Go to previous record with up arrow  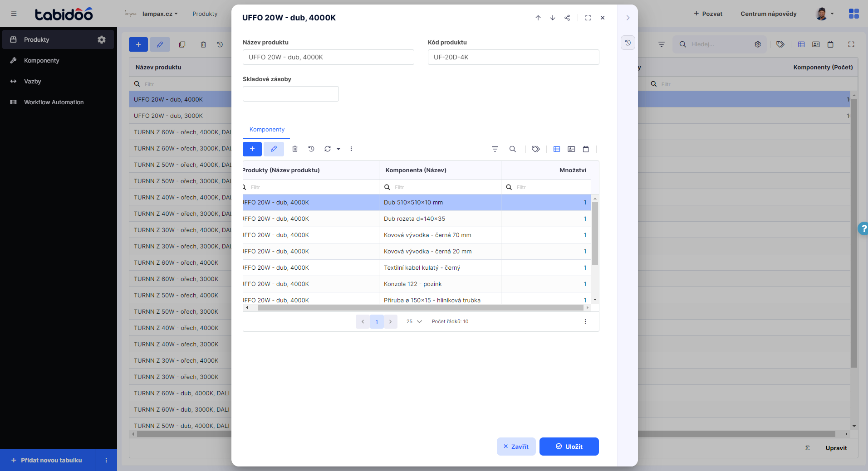click(538, 18)
